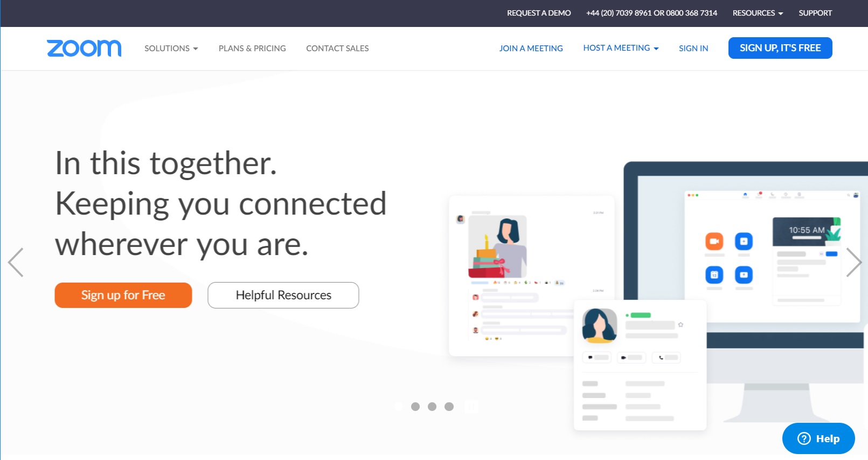Click the 'In this together.' headline
868x460 pixels.
pyautogui.click(x=166, y=163)
